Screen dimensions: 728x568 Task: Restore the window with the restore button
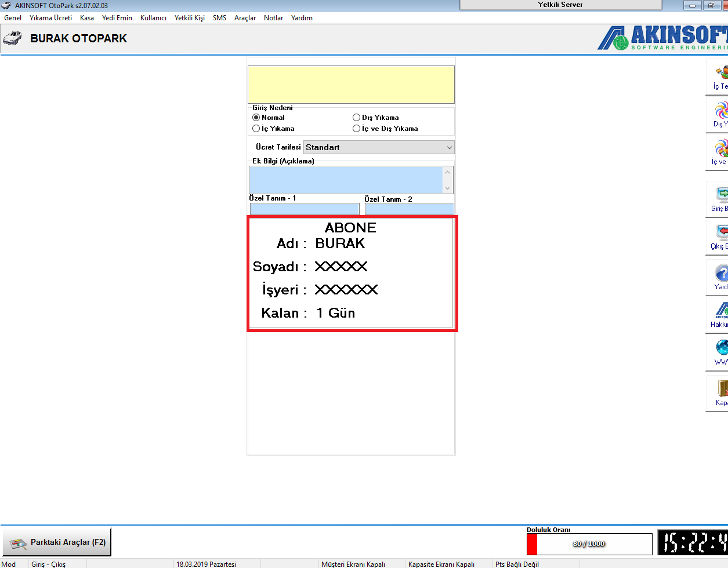[x=711, y=5]
